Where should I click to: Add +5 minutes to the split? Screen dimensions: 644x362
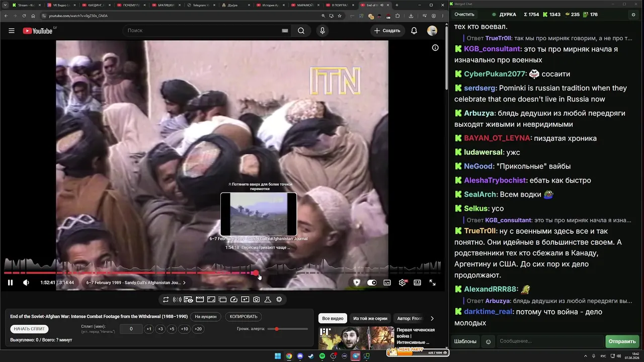172,329
